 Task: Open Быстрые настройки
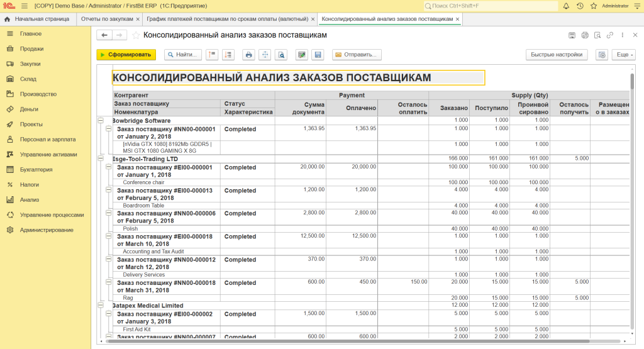tap(557, 55)
